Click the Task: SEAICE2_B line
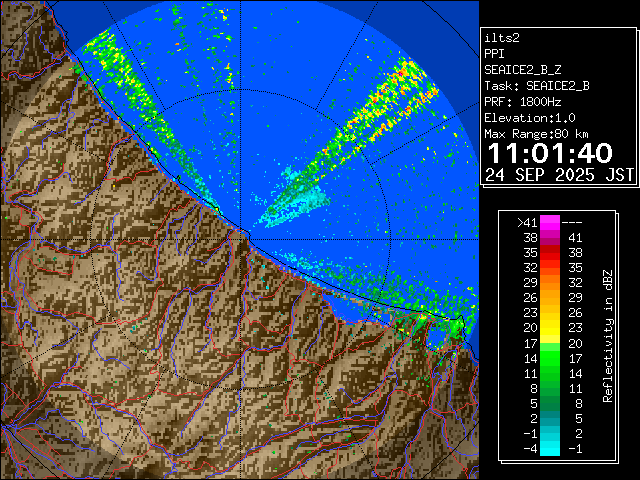This screenshot has height=480, width=640. tap(536, 85)
